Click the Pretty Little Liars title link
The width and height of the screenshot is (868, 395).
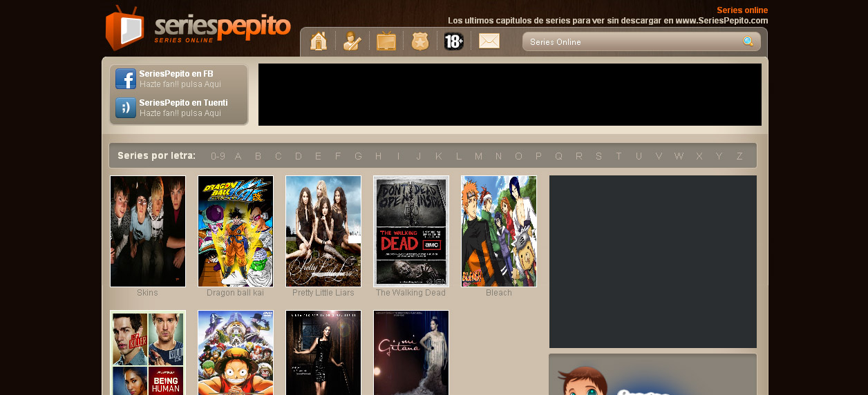(x=323, y=293)
